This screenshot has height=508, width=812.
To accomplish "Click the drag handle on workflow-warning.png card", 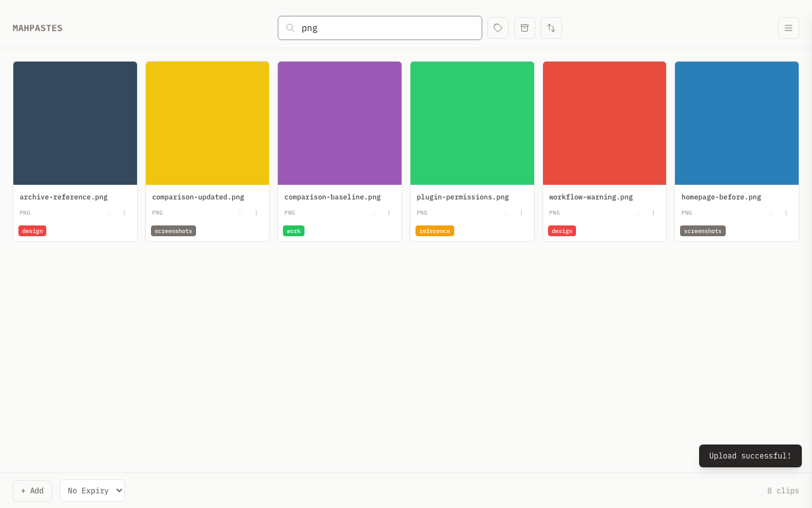I will click(x=638, y=212).
